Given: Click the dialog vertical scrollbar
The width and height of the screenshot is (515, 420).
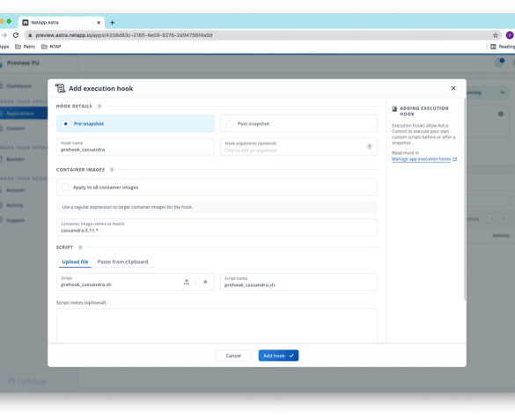Looking at the screenshot, I should (x=465, y=199).
